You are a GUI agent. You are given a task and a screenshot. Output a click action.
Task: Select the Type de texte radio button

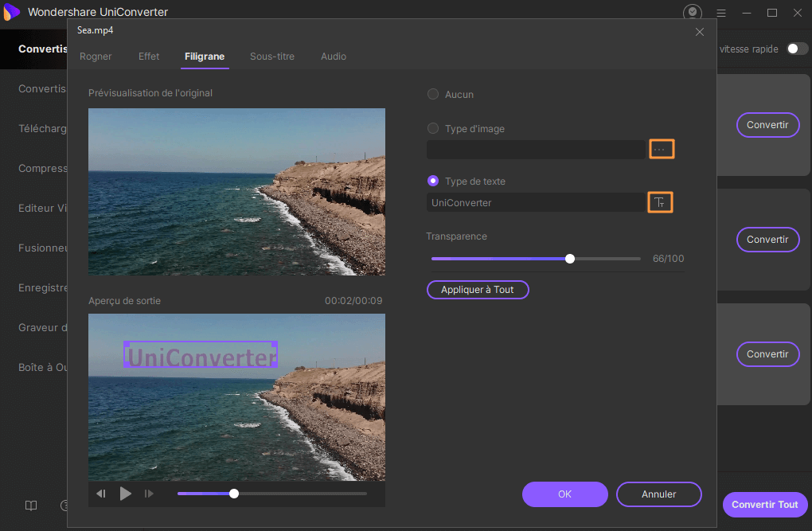(x=433, y=182)
